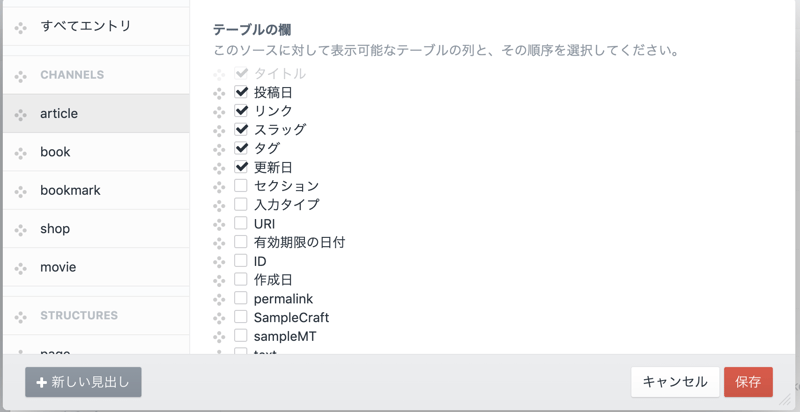This screenshot has height=412, width=800.
Task: Click the move handle beside permalink column
Action: tap(220, 300)
